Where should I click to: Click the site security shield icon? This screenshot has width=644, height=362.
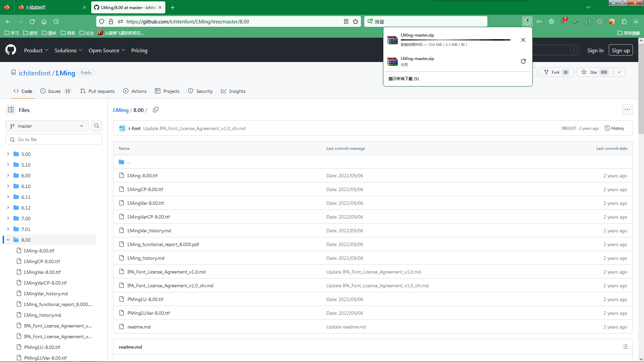pos(102,21)
